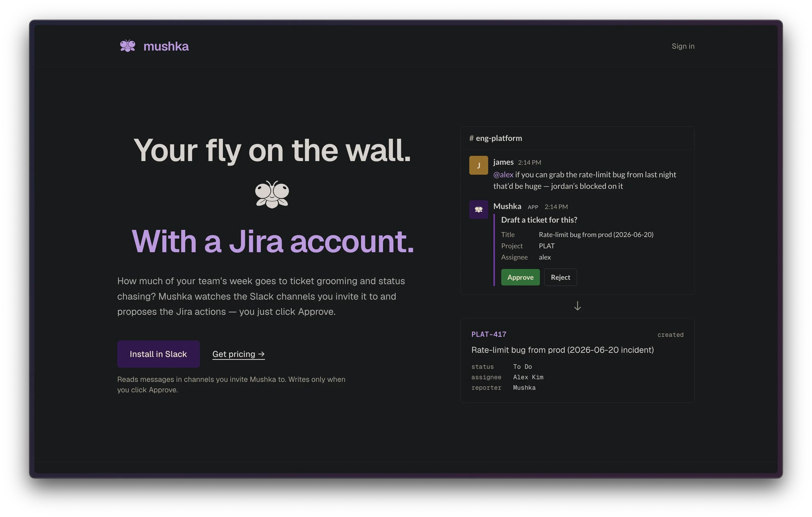The width and height of the screenshot is (812, 517).
Task: Follow the Get pricing link
Action: [239, 354]
